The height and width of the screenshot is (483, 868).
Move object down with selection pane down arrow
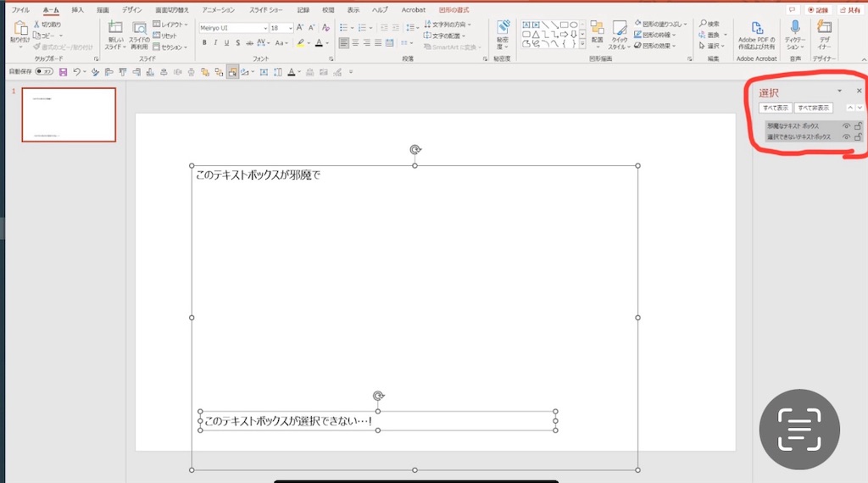(x=860, y=108)
